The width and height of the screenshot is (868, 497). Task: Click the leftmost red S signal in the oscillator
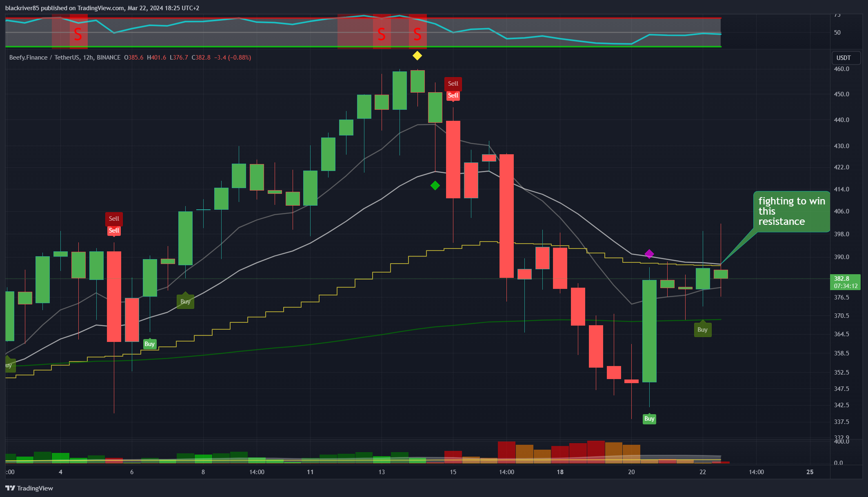78,34
